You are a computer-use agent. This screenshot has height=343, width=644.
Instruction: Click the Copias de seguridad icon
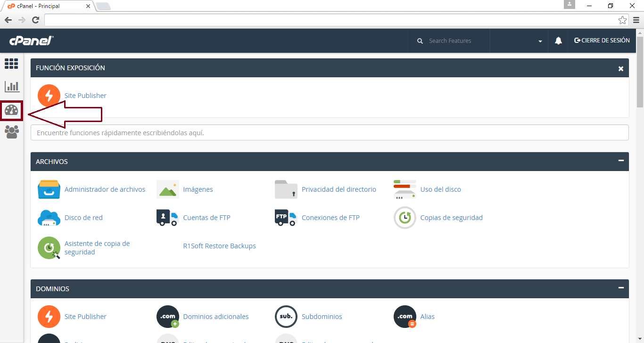tap(405, 218)
